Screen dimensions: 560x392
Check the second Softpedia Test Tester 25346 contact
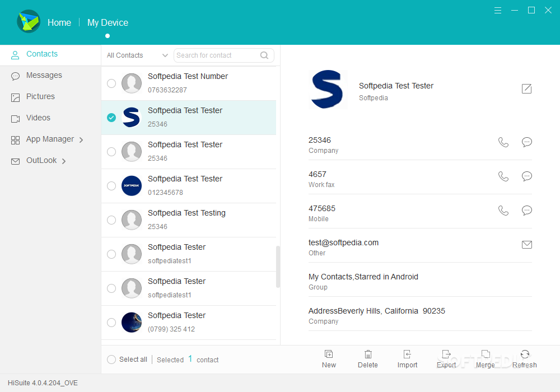click(x=111, y=152)
